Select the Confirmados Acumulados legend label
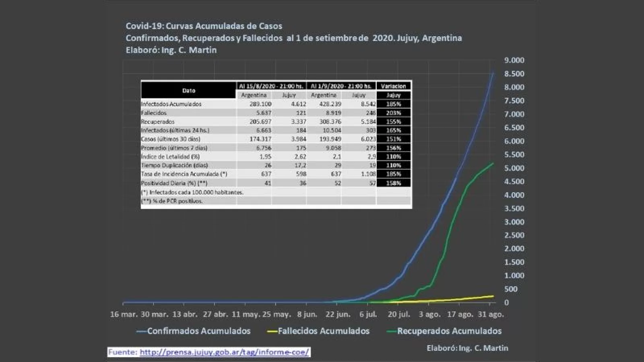Viewport: 644px width, 362px height. 199,331
